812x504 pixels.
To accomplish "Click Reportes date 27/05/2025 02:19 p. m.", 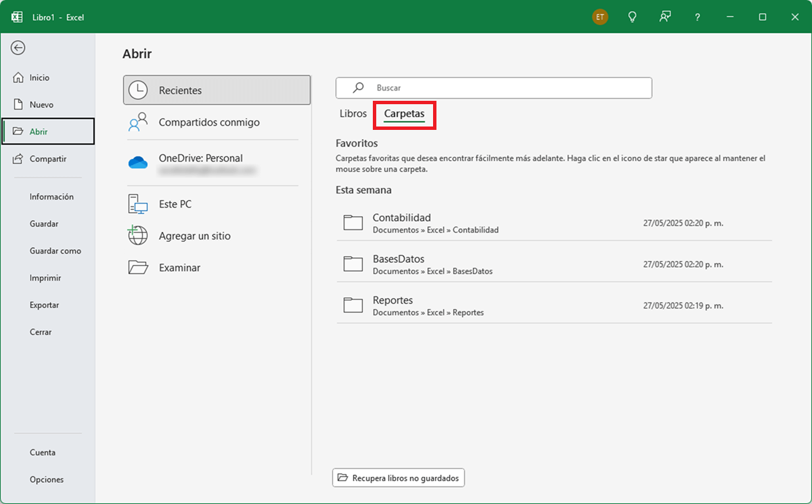I will pos(683,306).
